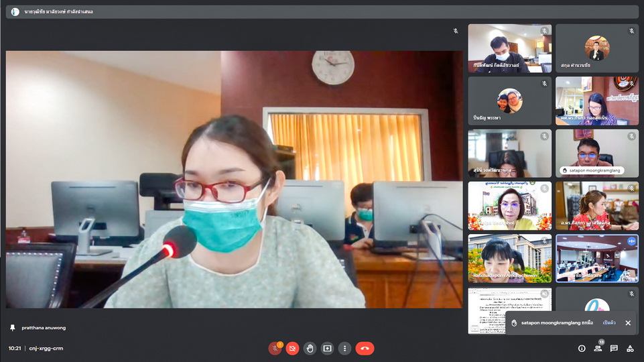Dismiss the satapon raised-hand notification
The width and height of the screenshot is (644, 362).
(628, 323)
